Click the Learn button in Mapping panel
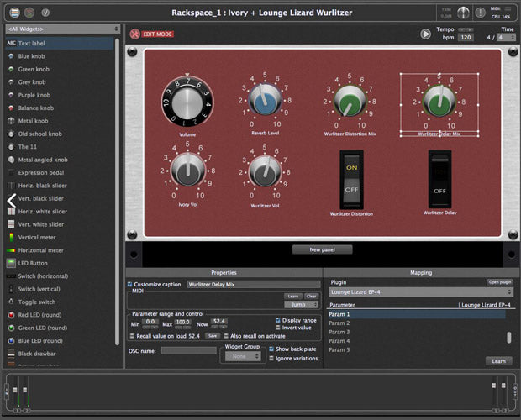Screen dimensions: 521x420 click(x=499, y=361)
